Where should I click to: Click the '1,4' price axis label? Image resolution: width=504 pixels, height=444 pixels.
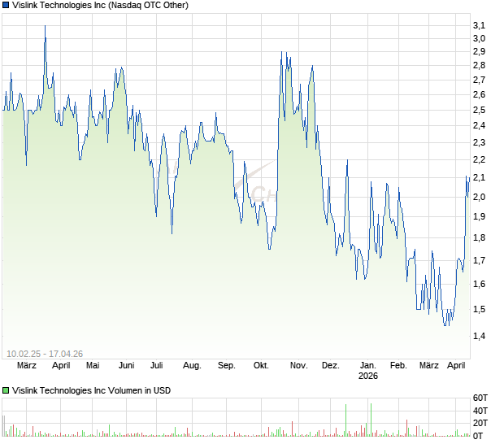479,337
